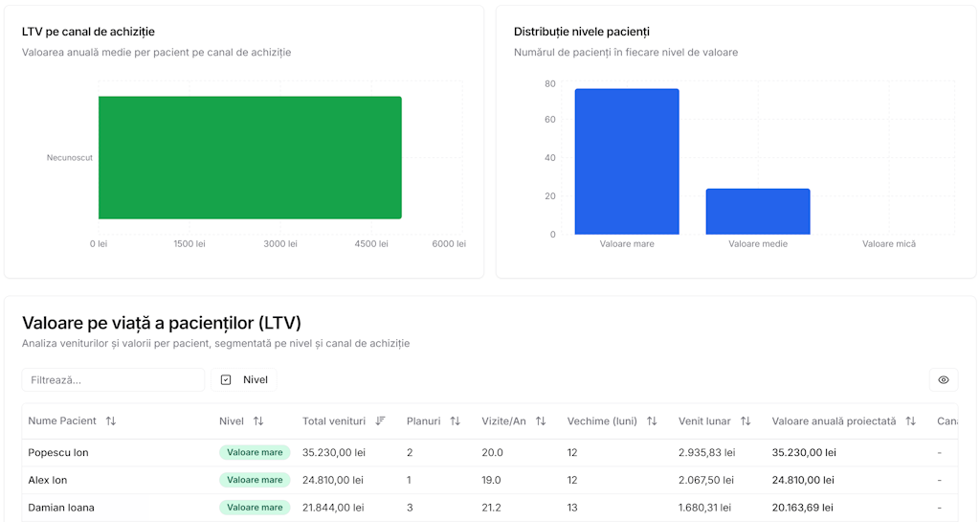Image resolution: width=980 pixels, height=522 pixels.
Task: Sort by Venit lunar arrows icon
Action: coord(746,421)
